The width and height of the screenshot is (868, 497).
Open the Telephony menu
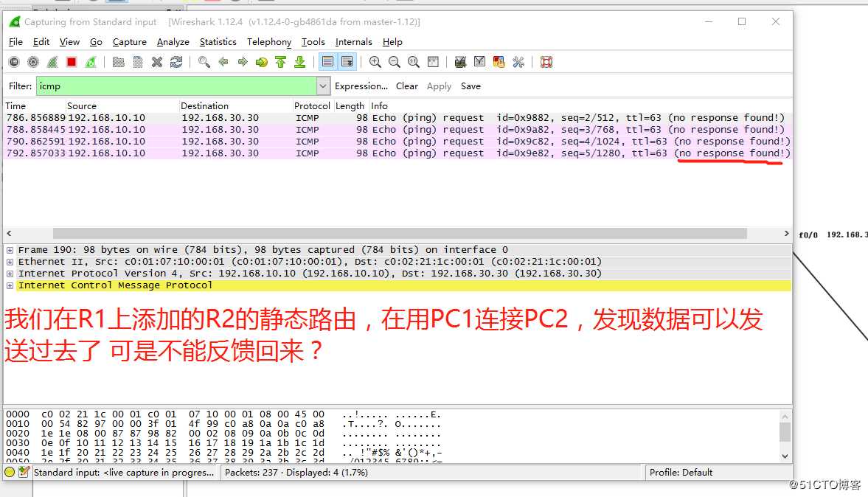(269, 42)
